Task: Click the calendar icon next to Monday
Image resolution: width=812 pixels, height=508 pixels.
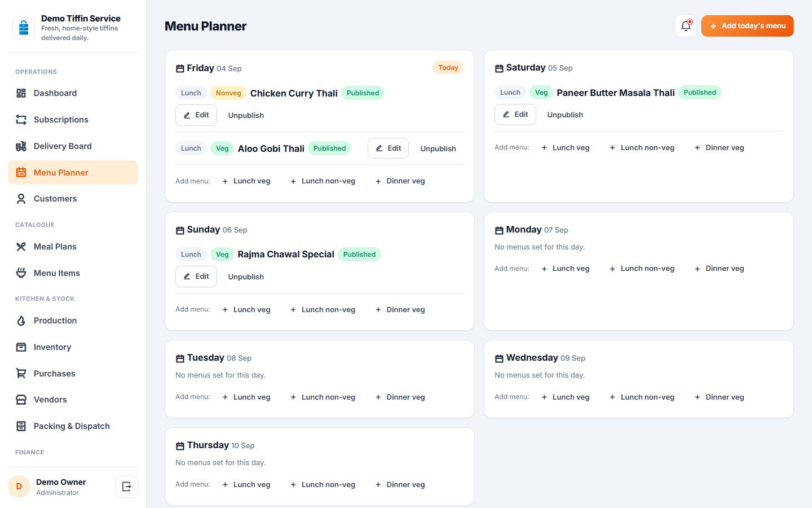Action: [x=499, y=230]
